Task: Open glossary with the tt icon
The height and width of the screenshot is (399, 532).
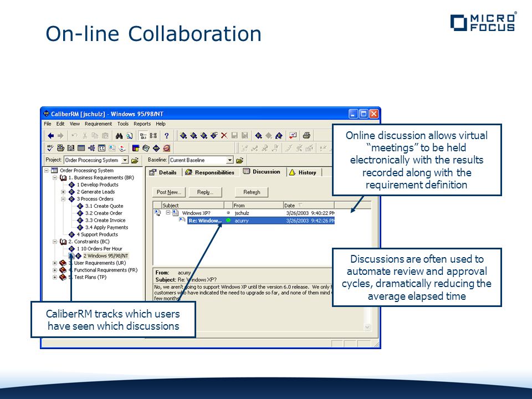Action: coord(101,148)
